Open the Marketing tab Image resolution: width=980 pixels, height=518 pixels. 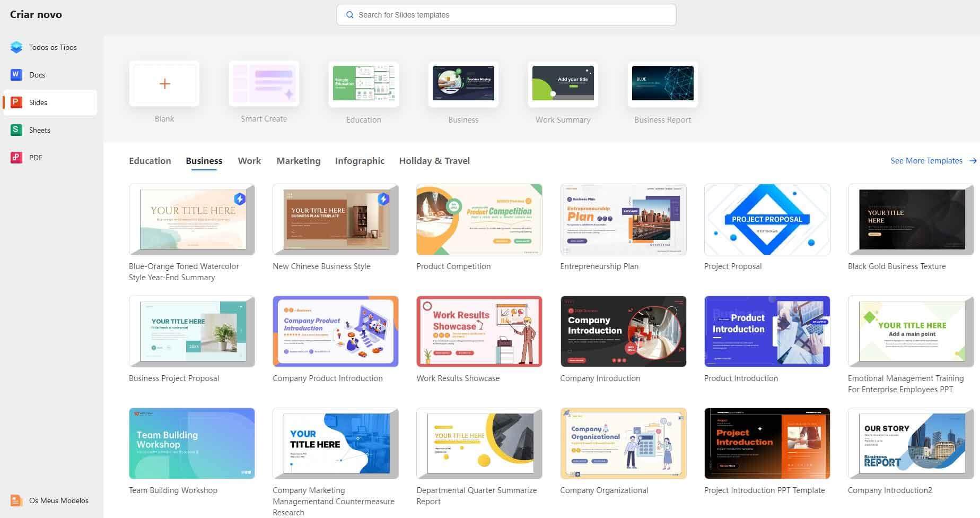click(x=299, y=161)
